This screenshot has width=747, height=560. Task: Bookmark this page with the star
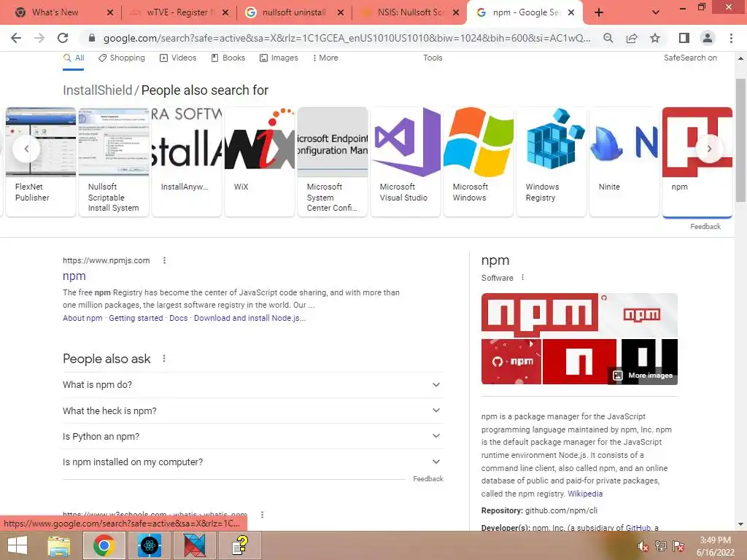click(x=655, y=38)
